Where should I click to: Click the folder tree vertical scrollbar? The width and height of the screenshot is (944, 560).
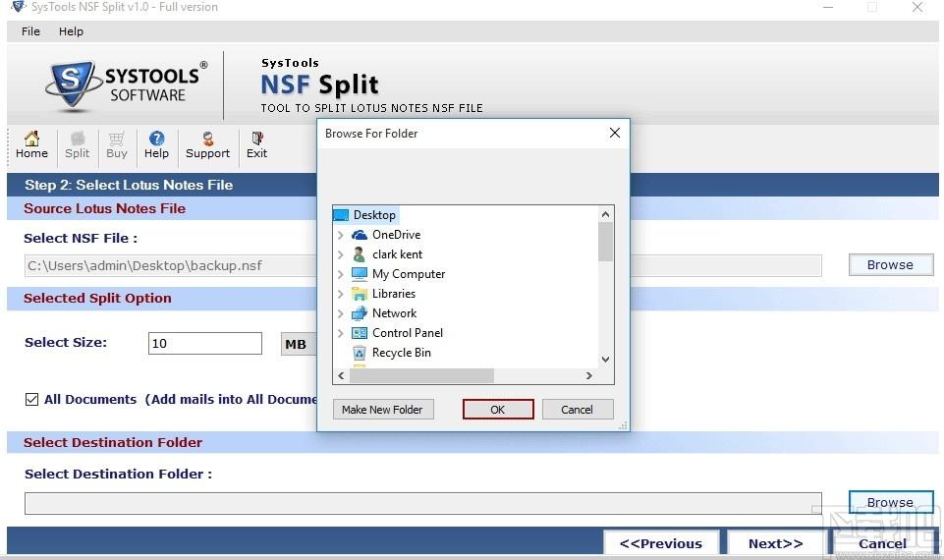click(x=606, y=287)
